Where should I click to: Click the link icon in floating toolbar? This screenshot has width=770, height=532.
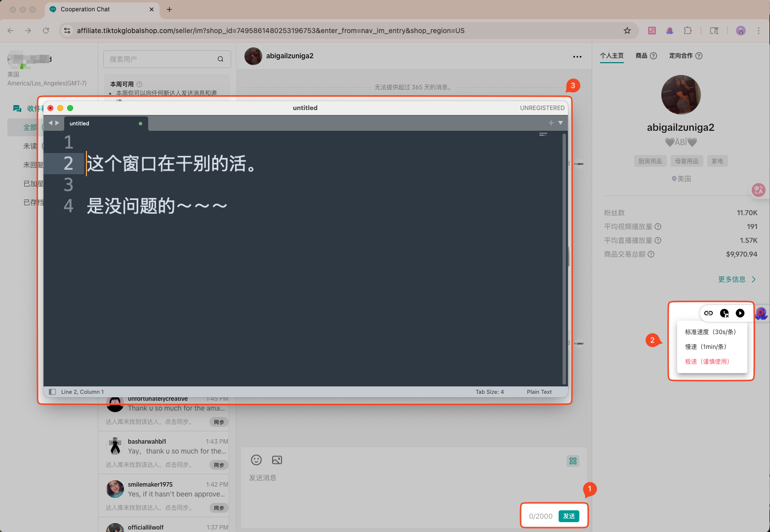pos(708,313)
